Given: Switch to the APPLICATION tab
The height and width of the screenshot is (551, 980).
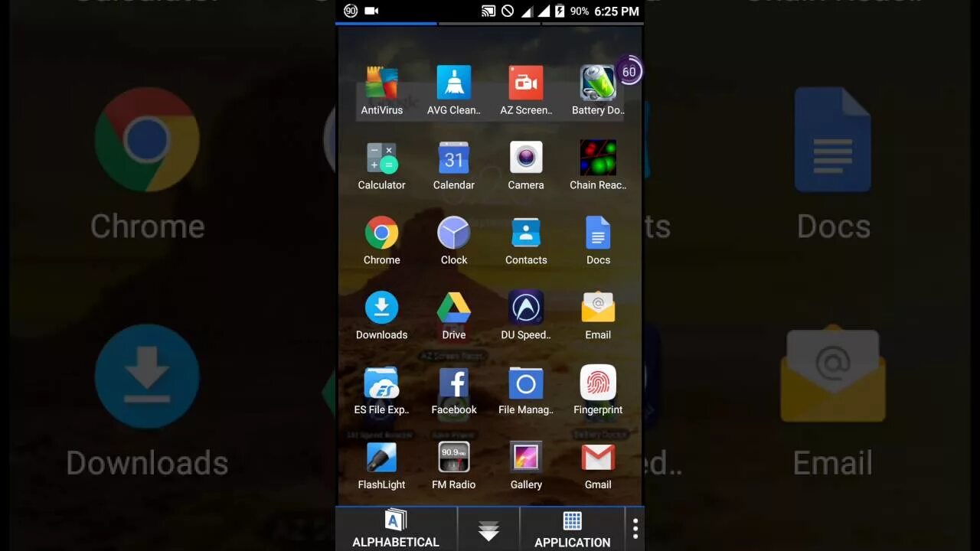Looking at the screenshot, I should point(573,529).
